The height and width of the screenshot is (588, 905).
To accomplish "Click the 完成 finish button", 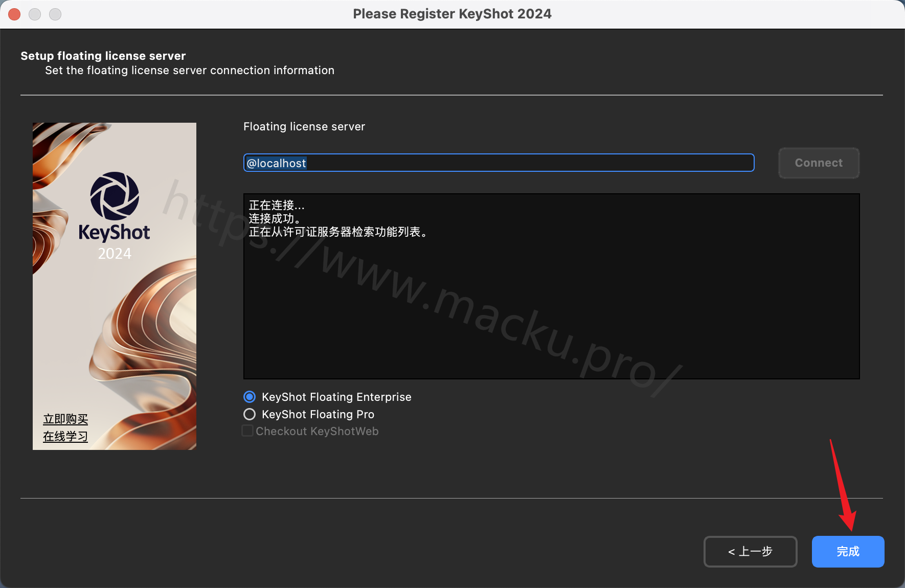I will pyautogui.click(x=848, y=552).
